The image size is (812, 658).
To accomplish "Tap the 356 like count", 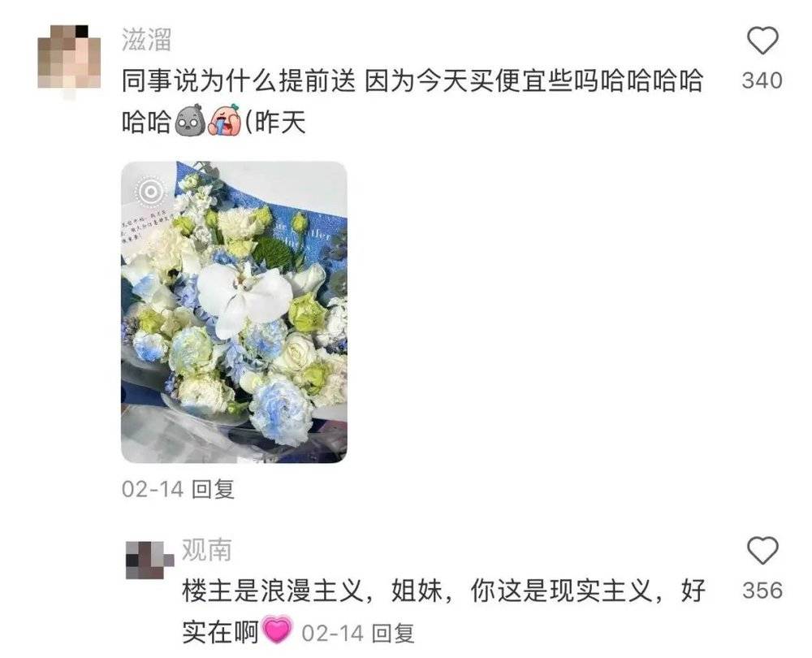I will coord(762,591).
